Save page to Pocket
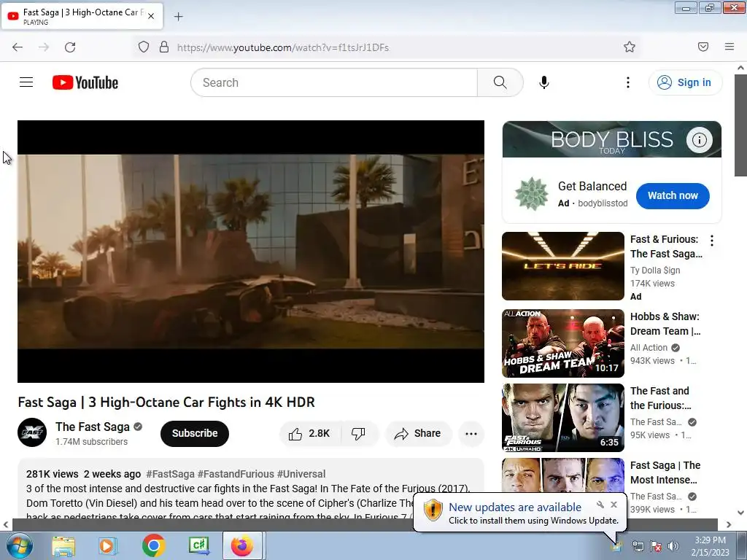The width and height of the screenshot is (747, 560). pyautogui.click(x=703, y=47)
